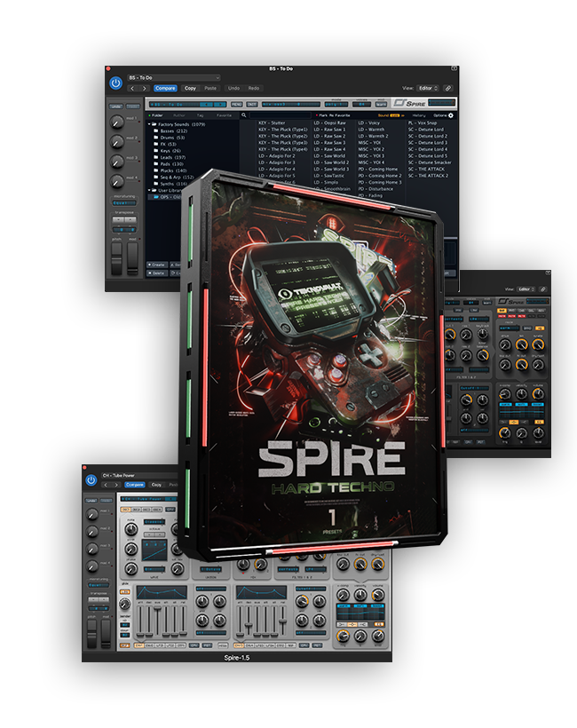
Task: Select Author tab in preset browser
Action: tap(179, 115)
